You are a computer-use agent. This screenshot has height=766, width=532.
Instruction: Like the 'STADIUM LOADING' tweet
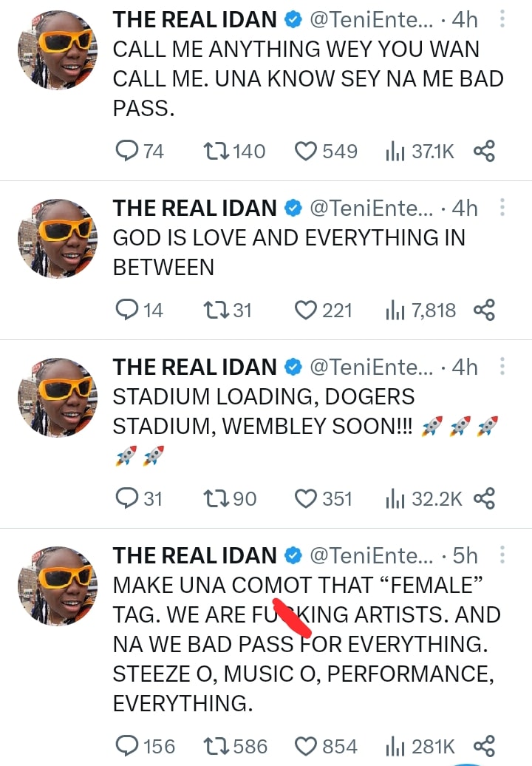pos(305,499)
